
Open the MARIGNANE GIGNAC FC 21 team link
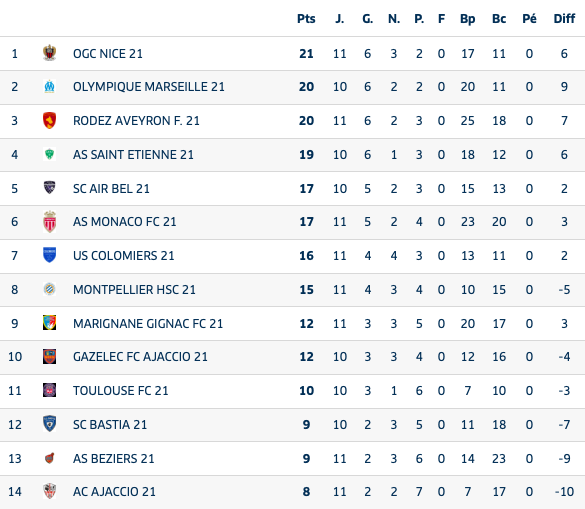148,324
